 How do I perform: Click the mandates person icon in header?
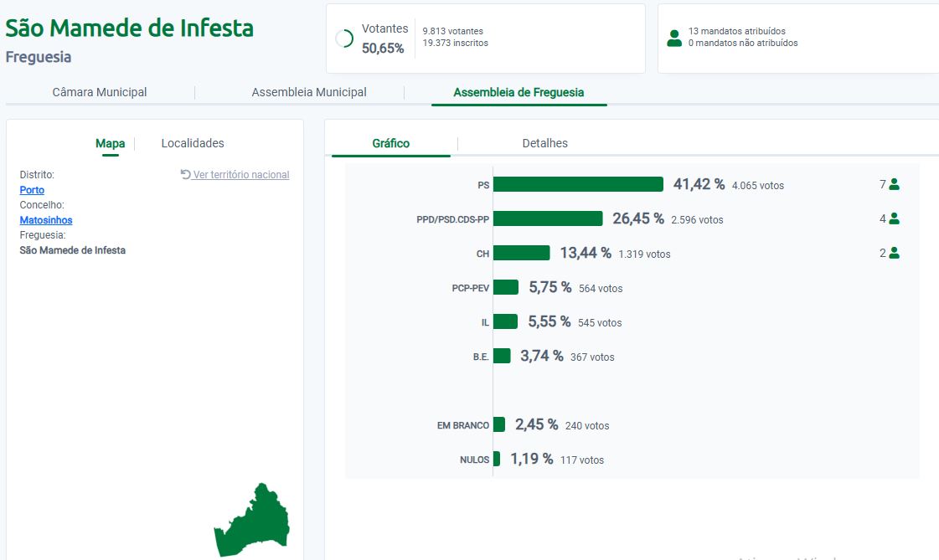pyautogui.click(x=673, y=39)
